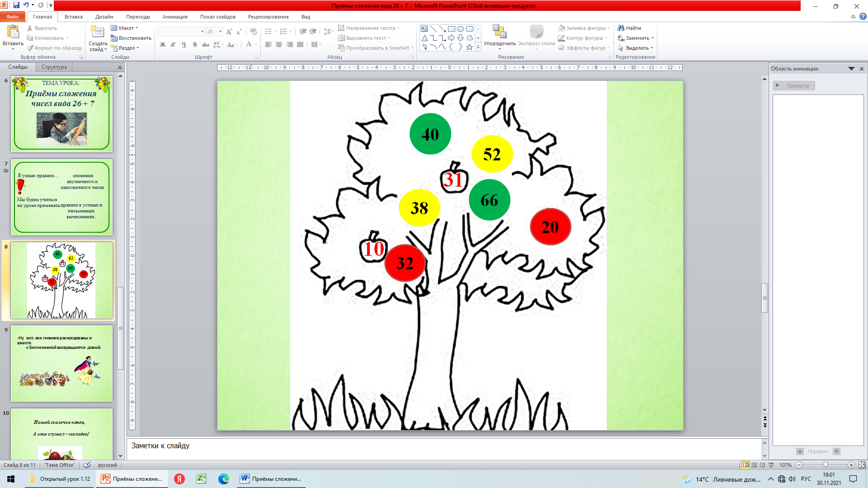Toggle underline (Ч) formatting

[184, 45]
